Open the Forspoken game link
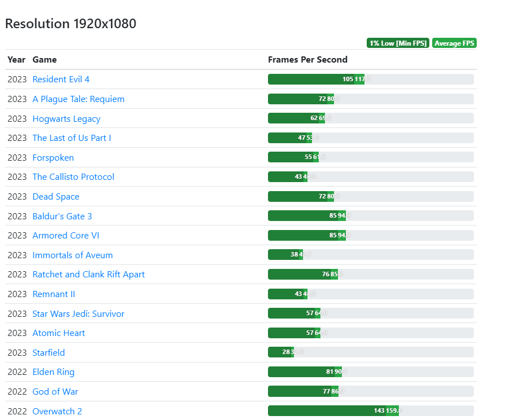The width and height of the screenshot is (523, 420). point(53,158)
